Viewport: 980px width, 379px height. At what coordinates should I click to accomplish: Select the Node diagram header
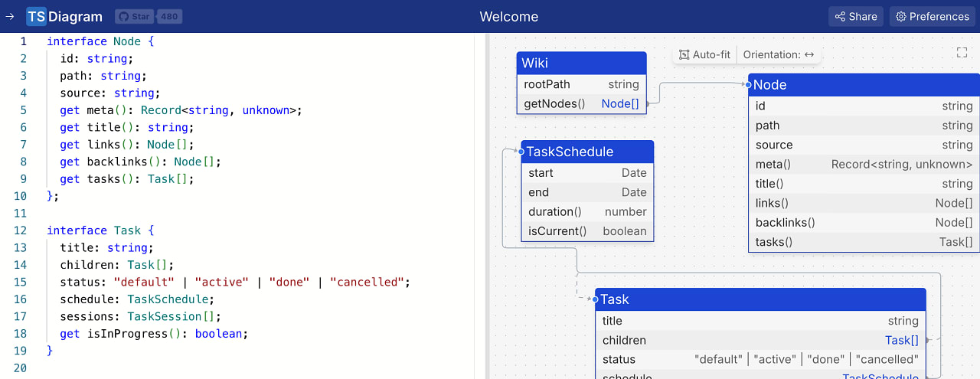pyautogui.click(x=864, y=85)
